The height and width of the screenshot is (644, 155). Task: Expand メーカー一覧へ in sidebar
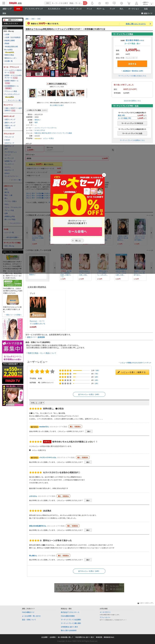pyautogui.click(x=16, y=180)
